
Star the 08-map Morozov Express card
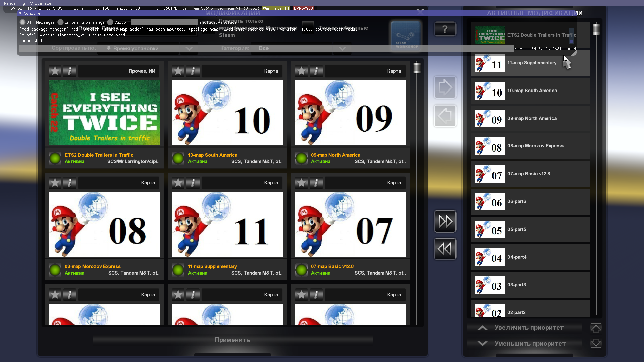55,183
